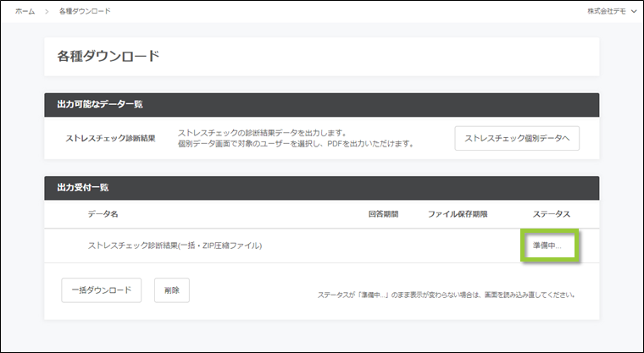Click the 各種ダウンロード page heading
644x353 pixels.
click(108, 57)
